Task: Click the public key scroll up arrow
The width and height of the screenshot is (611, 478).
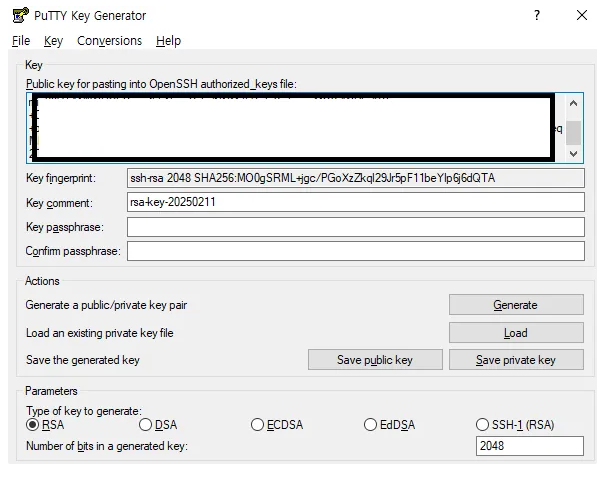Action: click(573, 103)
